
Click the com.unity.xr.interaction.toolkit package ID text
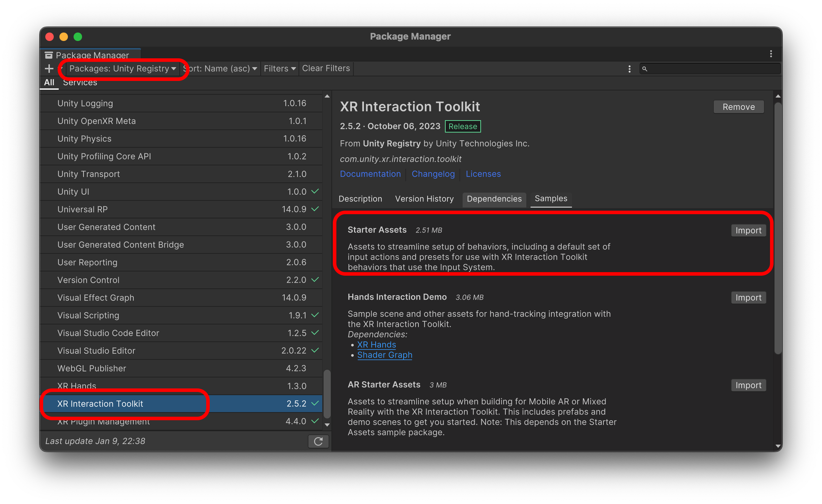click(400, 159)
